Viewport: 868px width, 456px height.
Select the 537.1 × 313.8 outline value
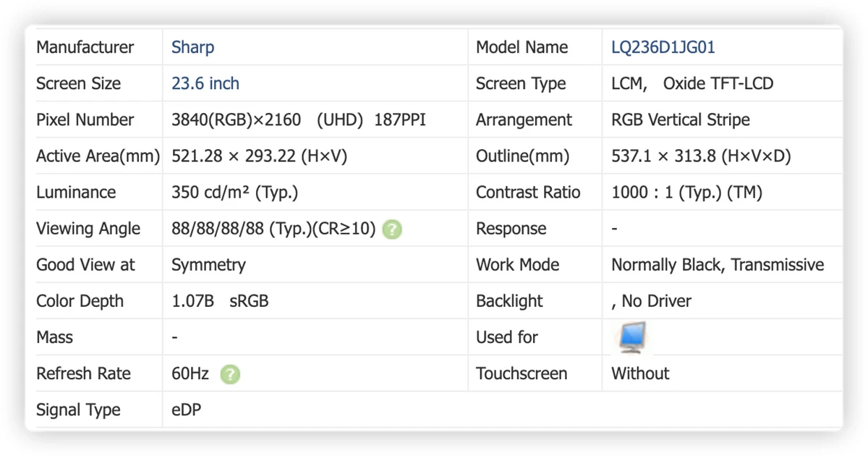coord(702,156)
